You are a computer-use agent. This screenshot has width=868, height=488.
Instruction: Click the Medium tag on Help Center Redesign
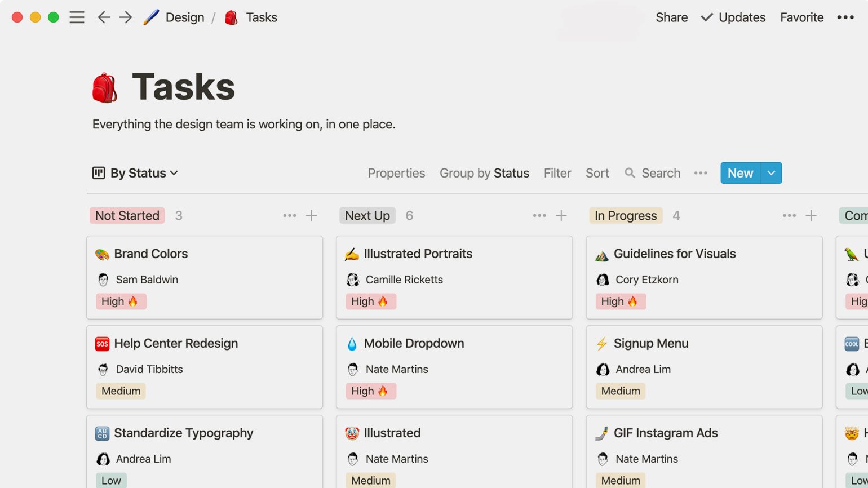[121, 391]
